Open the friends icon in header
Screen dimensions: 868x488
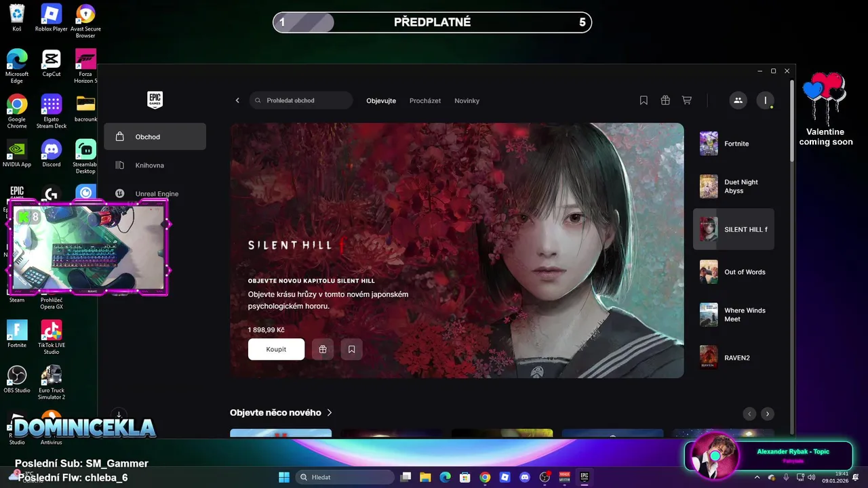(738, 100)
